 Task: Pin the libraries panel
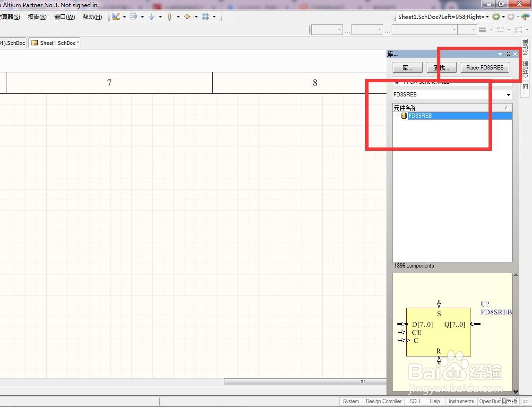pos(508,54)
